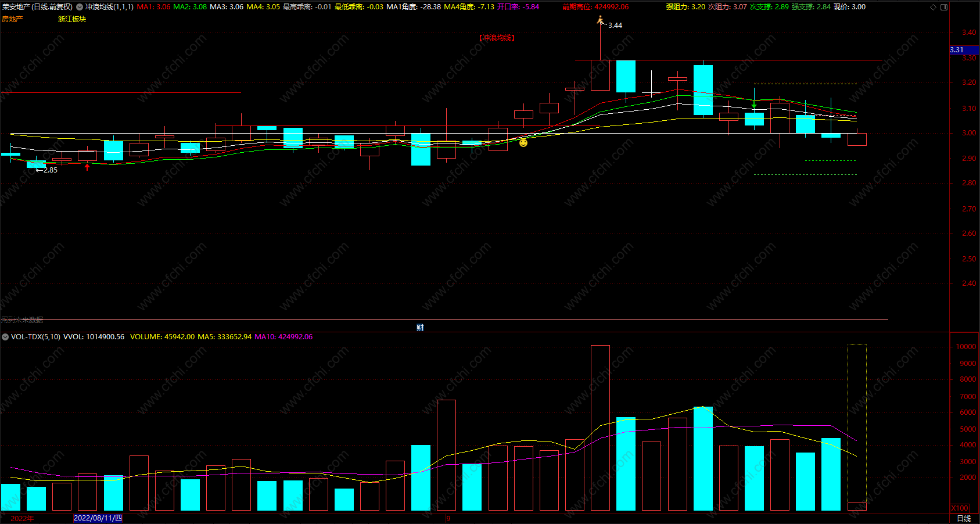Click the VOLUME: 45942.00 readout
The height and width of the screenshot is (524, 980).
point(162,337)
